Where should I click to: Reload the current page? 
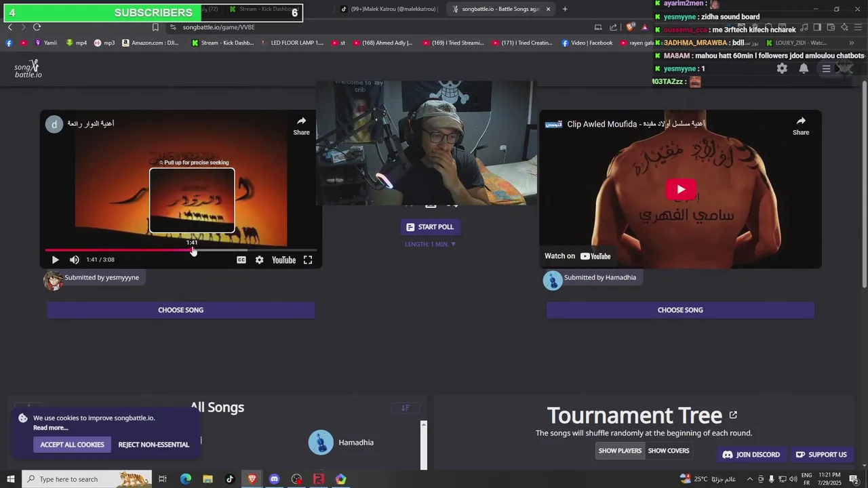click(37, 27)
